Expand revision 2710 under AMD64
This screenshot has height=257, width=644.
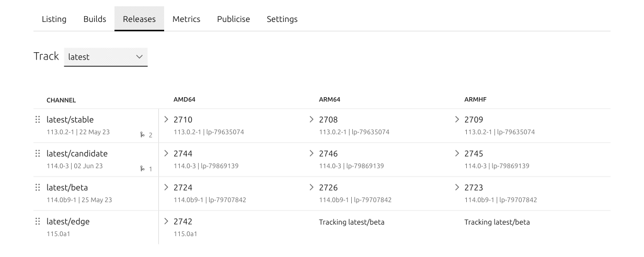click(x=167, y=120)
